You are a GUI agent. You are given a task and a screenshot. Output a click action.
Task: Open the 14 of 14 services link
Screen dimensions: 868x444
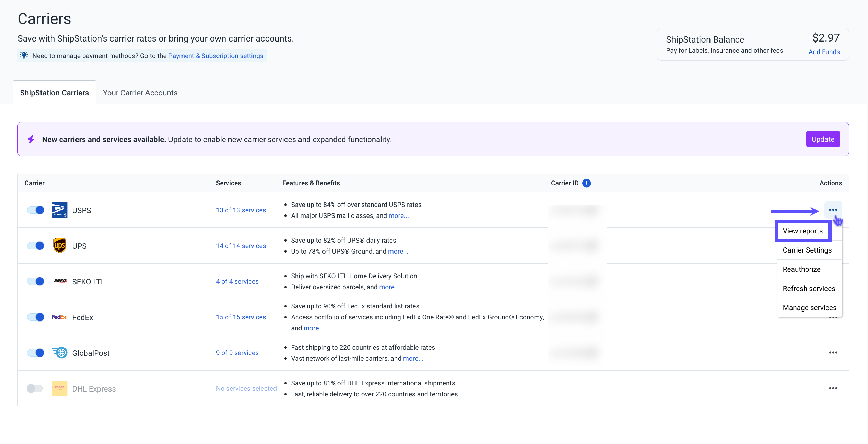pyautogui.click(x=241, y=246)
